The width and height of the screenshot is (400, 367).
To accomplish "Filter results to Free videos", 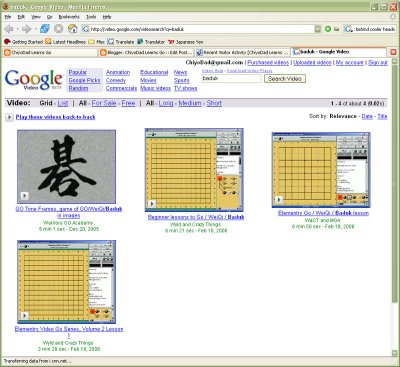I will coord(128,103).
